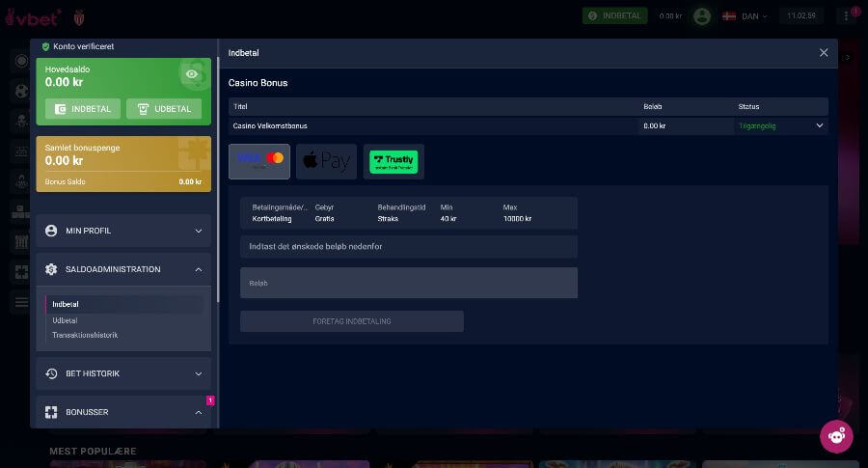868x468 pixels.
Task: Open the live chat support bubble
Action: point(836,435)
